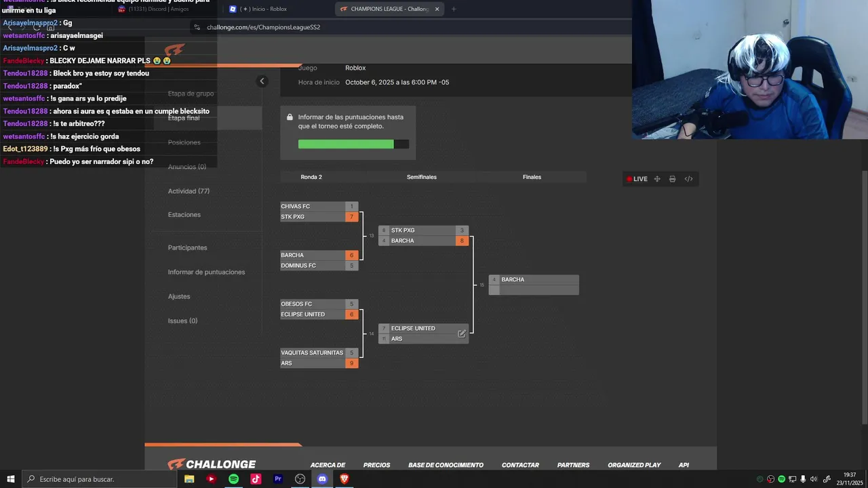Open a new browser tab with the plus button
The width and height of the screenshot is (868, 488).
(454, 9)
